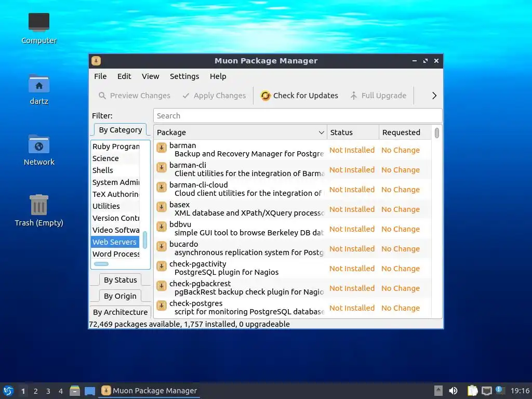Select the Shells category
532x399 pixels.
116,170
